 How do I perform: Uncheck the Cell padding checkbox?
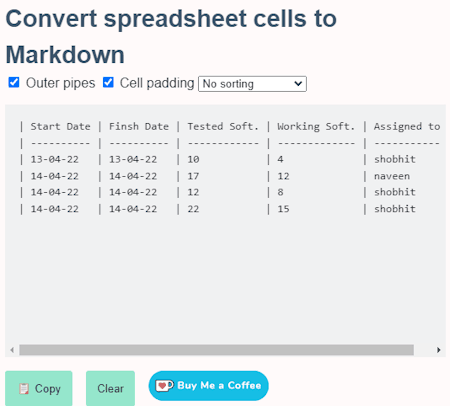pyautogui.click(x=108, y=82)
